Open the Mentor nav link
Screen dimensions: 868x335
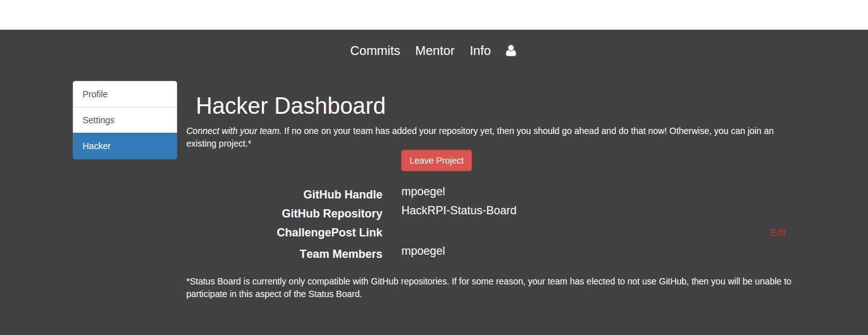click(x=435, y=51)
